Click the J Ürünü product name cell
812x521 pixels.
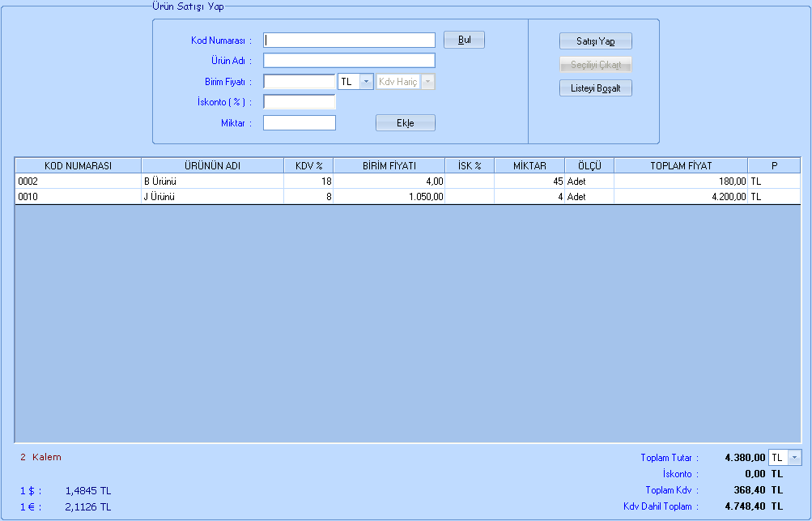[212, 196]
